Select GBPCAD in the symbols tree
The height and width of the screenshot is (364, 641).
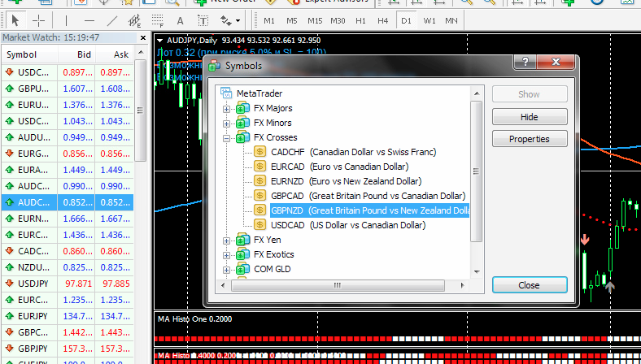[x=368, y=196]
